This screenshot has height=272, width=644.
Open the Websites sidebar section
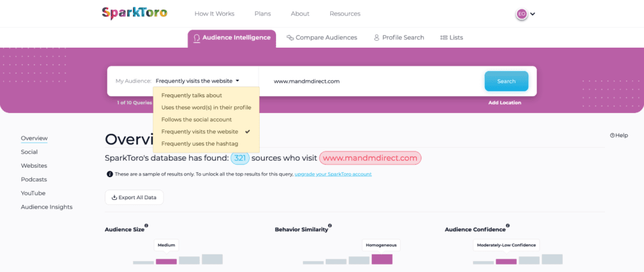[34, 166]
